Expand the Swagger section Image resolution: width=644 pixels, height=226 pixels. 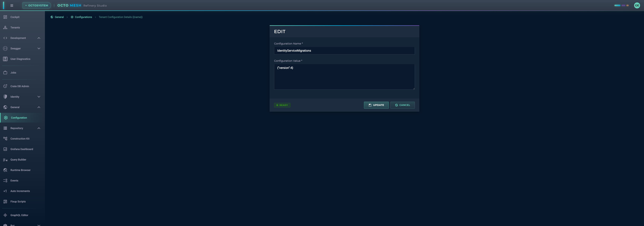pyautogui.click(x=39, y=48)
